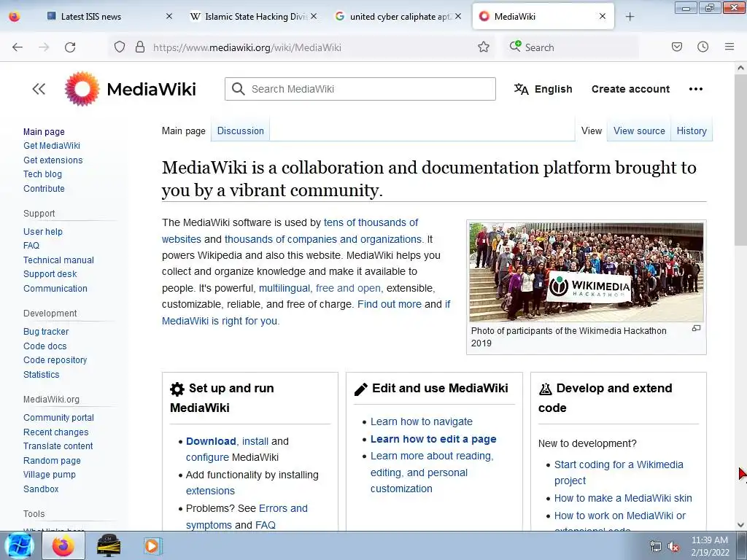Go to Recent changes
This screenshot has width=747, height=560.
[x=55, y=432]
